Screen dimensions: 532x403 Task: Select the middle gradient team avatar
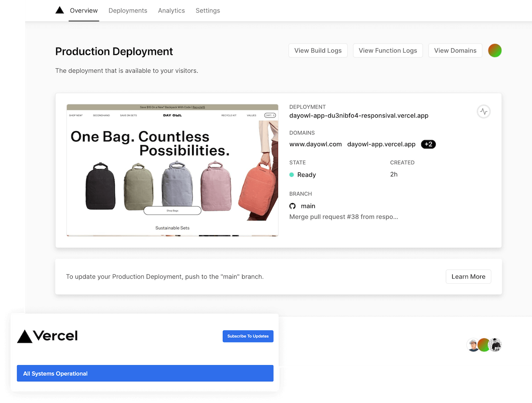[484, 345]
